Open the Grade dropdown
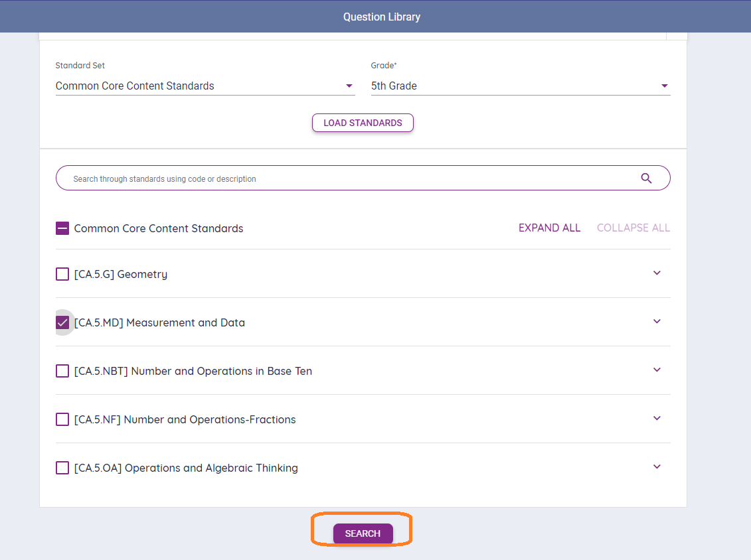Image resolution: width=751 pixels, height=560 pixels. coord(520,86)
